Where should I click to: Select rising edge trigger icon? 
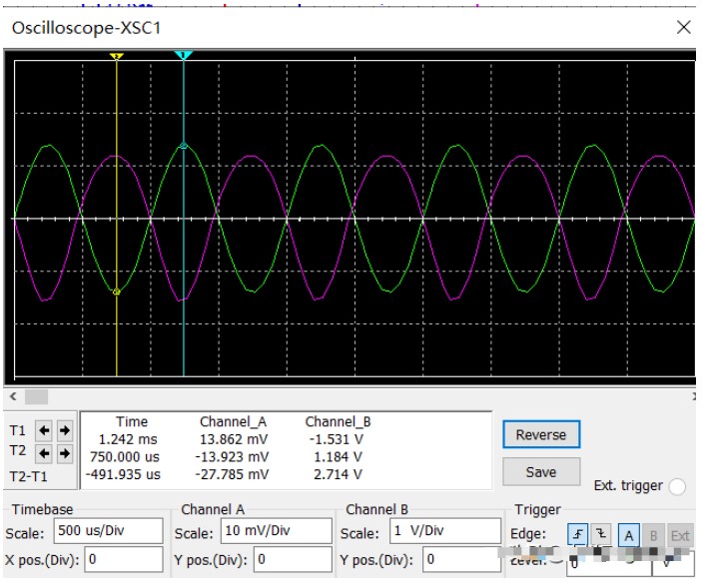[579, 534]
